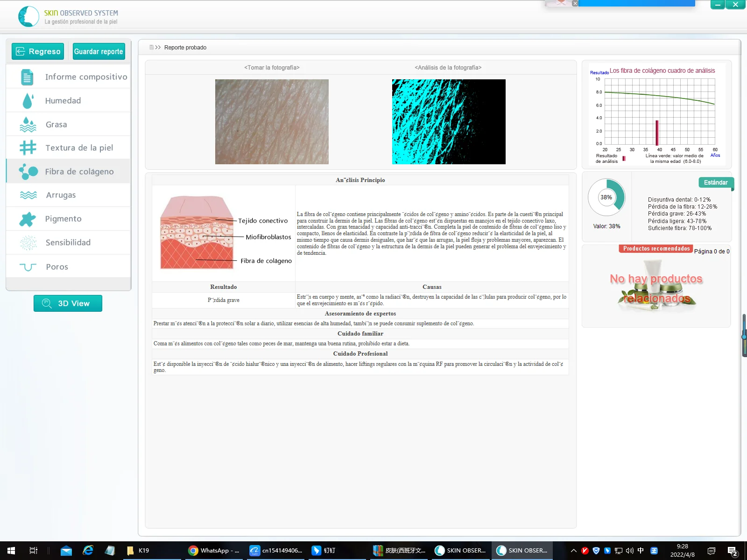Open WhatsApp from the taskbar
The width and height of the screenshot is (747, 560).
[x=212, y=550]
